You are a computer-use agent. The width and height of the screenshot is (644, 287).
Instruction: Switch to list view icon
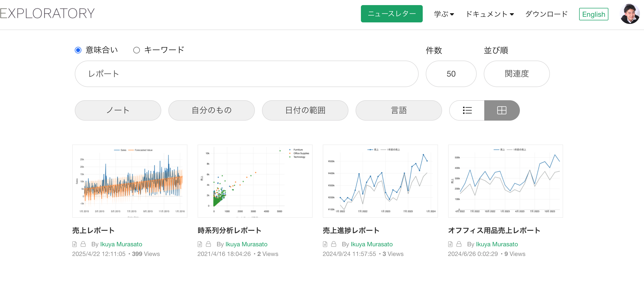[x=467, y=110]
